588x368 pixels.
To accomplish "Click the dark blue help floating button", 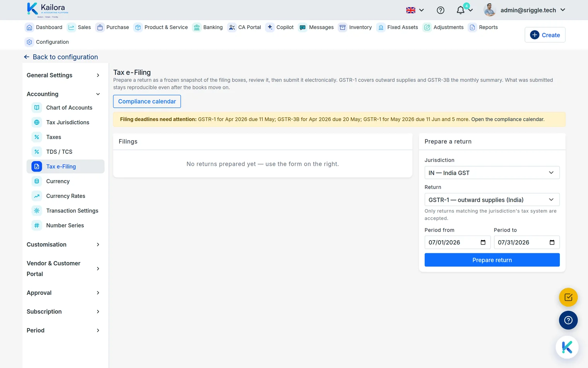I will [x=568, y=320].
